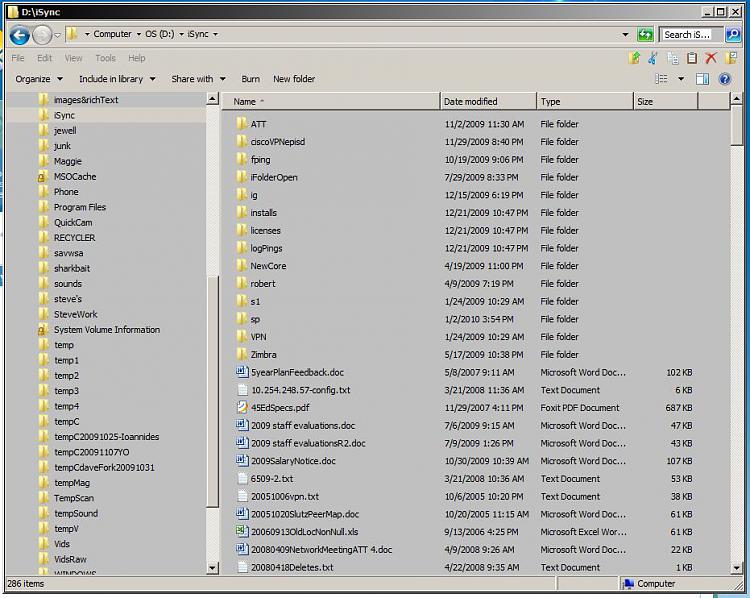The image size is (750, 598).
Task: Click the Paste clipboard toolbar icon
Action: (692, 58)
